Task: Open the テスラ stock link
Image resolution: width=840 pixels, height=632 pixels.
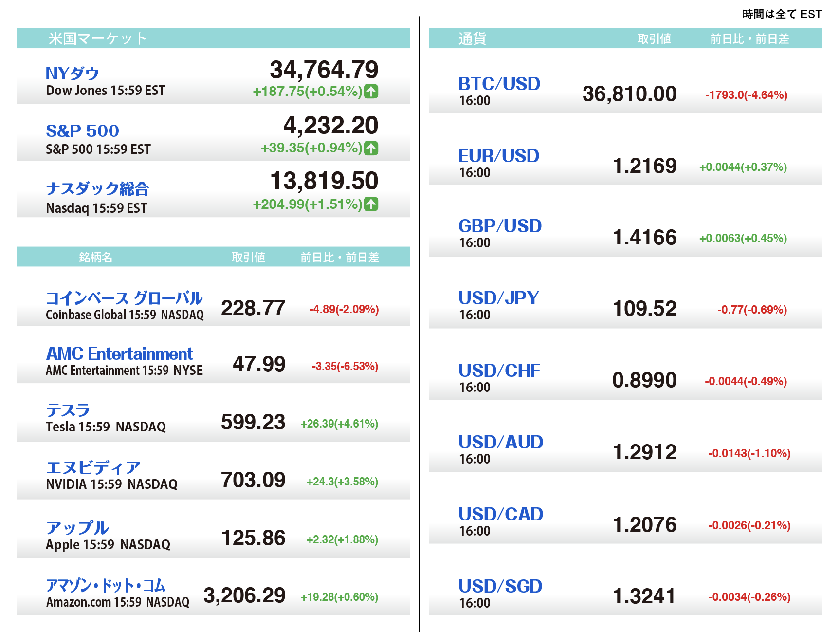Action: pyautogui.click(x=68, y=410)
